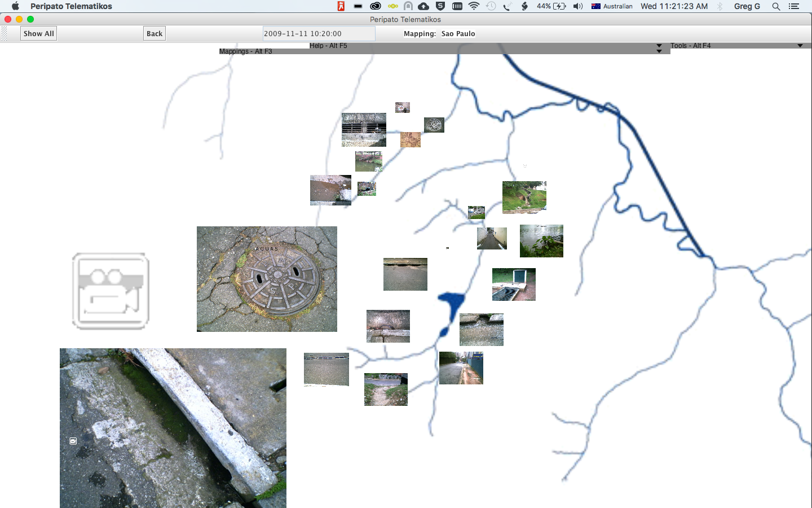Click the Bluetooth icon in menu bar
The width and height of the screenshot is (812, 508).
[x=720, y=6]
